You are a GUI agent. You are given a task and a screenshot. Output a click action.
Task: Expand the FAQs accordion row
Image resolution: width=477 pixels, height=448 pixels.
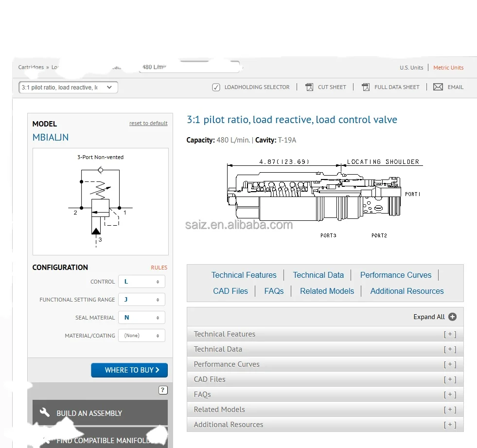tap(325, 394)
